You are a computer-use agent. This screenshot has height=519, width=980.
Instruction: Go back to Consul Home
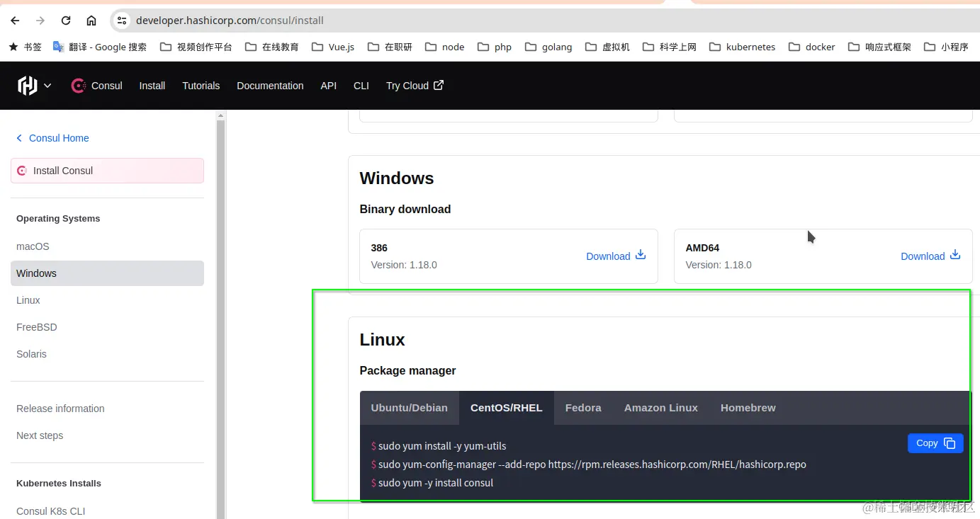pos(53,138)
